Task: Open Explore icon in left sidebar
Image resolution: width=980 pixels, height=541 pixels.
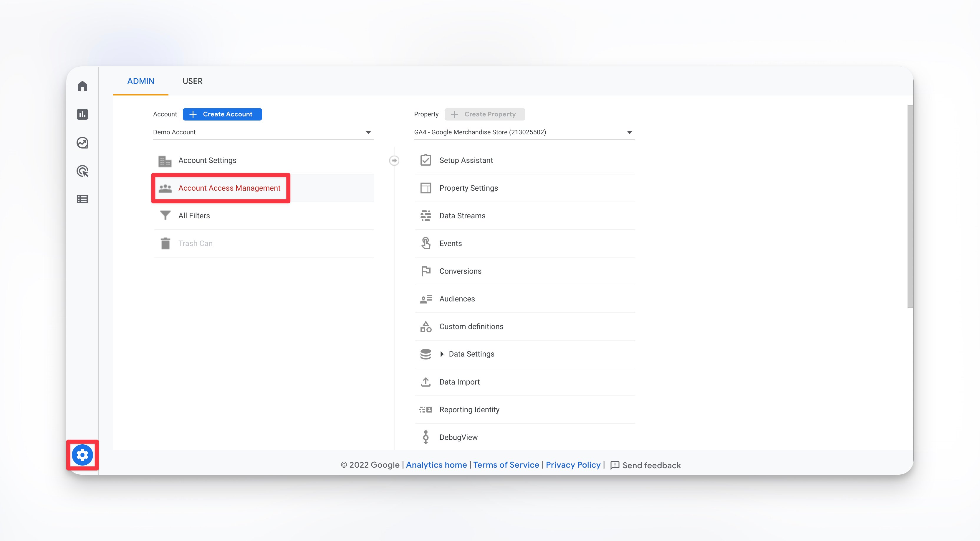Action: pyautogui.click(x=82, y=143)
